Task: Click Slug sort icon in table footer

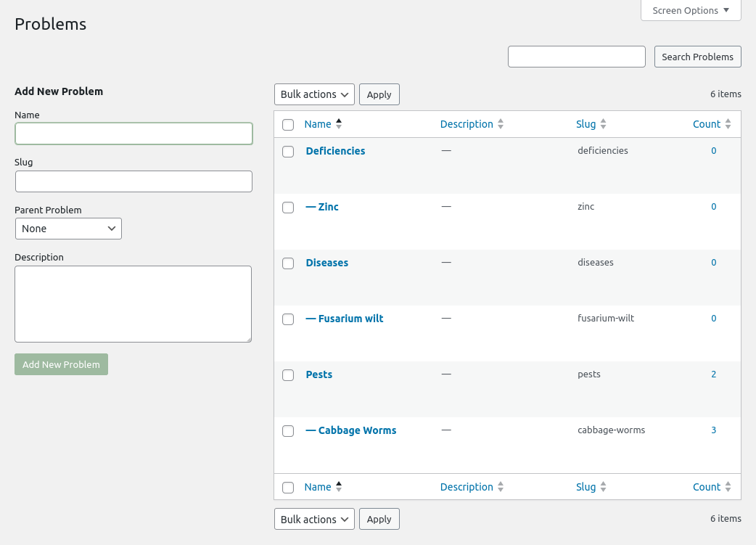Action: click(x=603, y=487)
